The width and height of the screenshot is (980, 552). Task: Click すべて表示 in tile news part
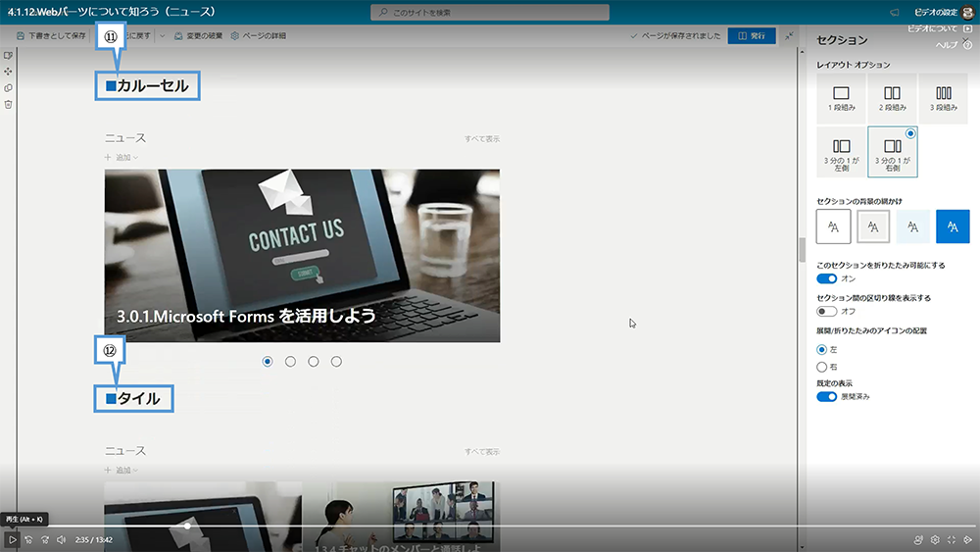(x=482, y=451)
